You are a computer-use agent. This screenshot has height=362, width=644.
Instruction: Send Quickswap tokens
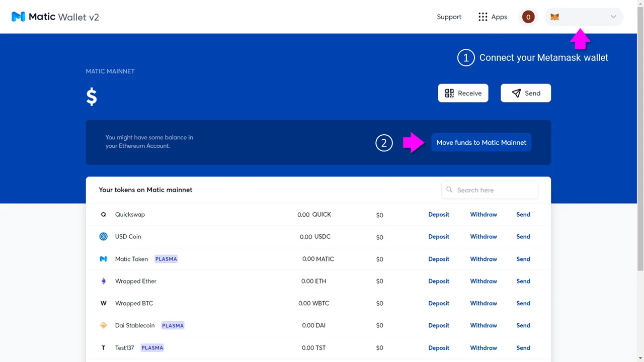(523, 215)
